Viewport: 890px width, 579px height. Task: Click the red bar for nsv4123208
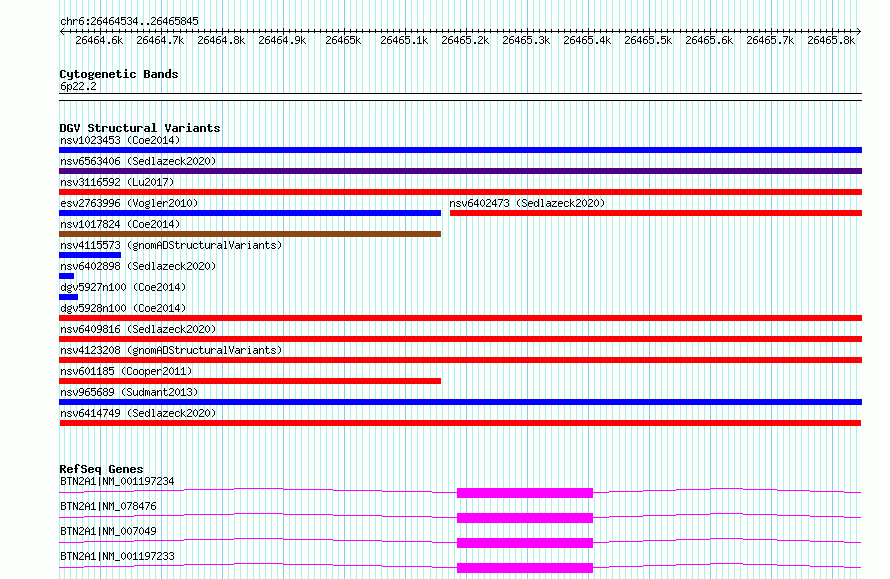point(460,360)
